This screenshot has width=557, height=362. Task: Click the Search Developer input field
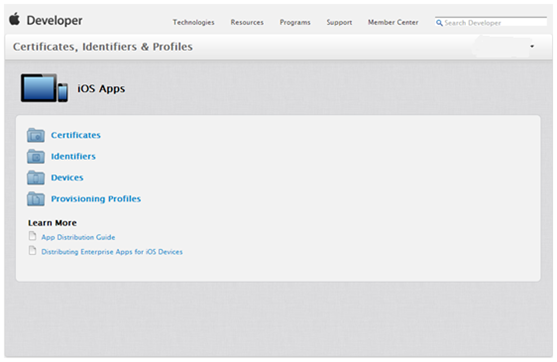491,22
